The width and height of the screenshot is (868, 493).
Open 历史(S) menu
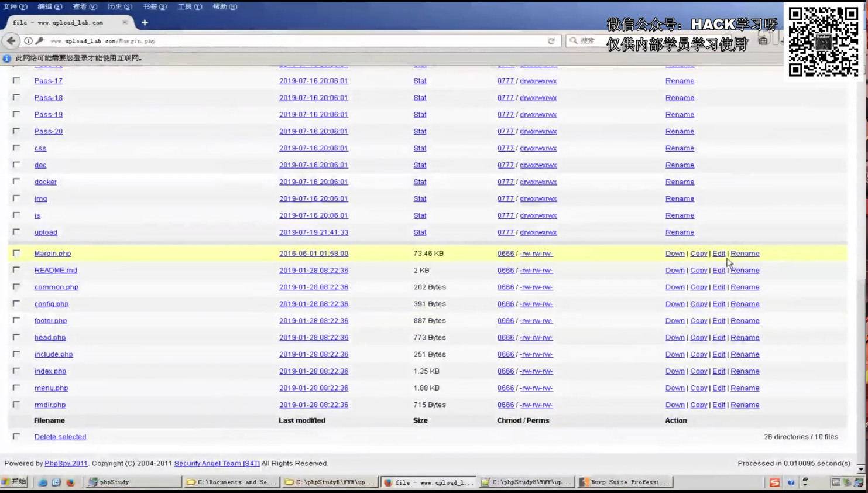point(119,6)
